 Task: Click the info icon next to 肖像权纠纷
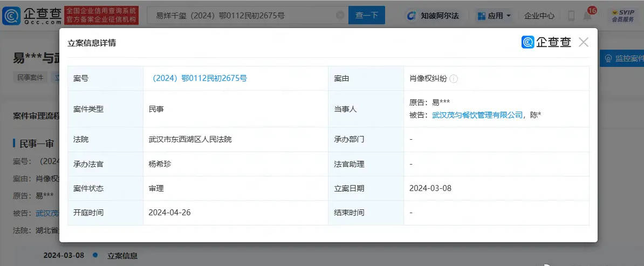[x=454, y=79]
